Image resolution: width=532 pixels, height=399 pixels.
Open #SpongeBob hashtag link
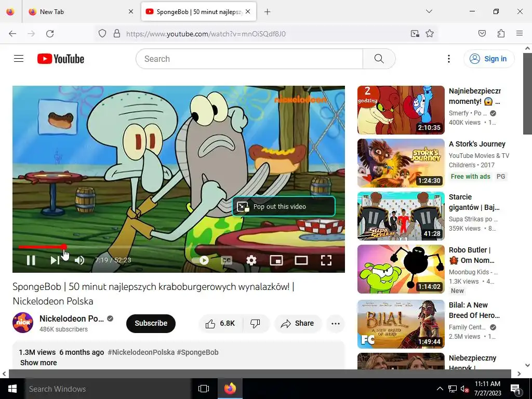coord(197,352)
